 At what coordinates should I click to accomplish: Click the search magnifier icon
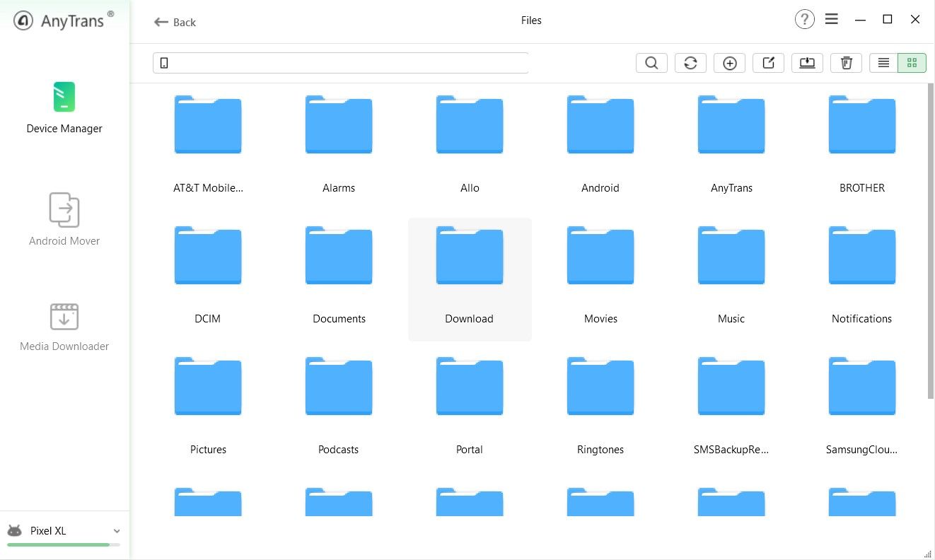pos(651,62)
